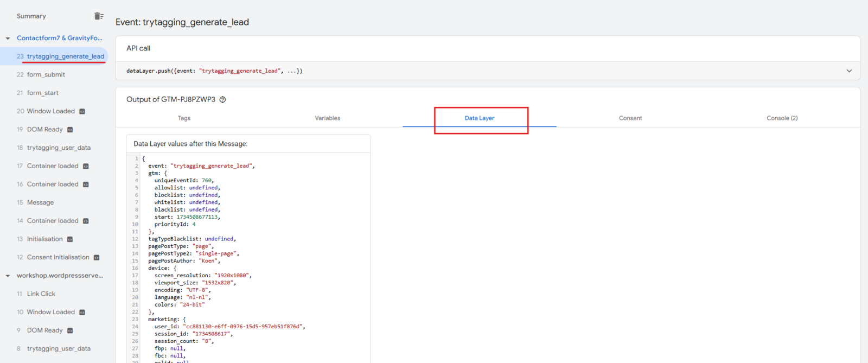Click code icon beside event 10 Window Loaded
868x363 pixels.
pos(82,313)
